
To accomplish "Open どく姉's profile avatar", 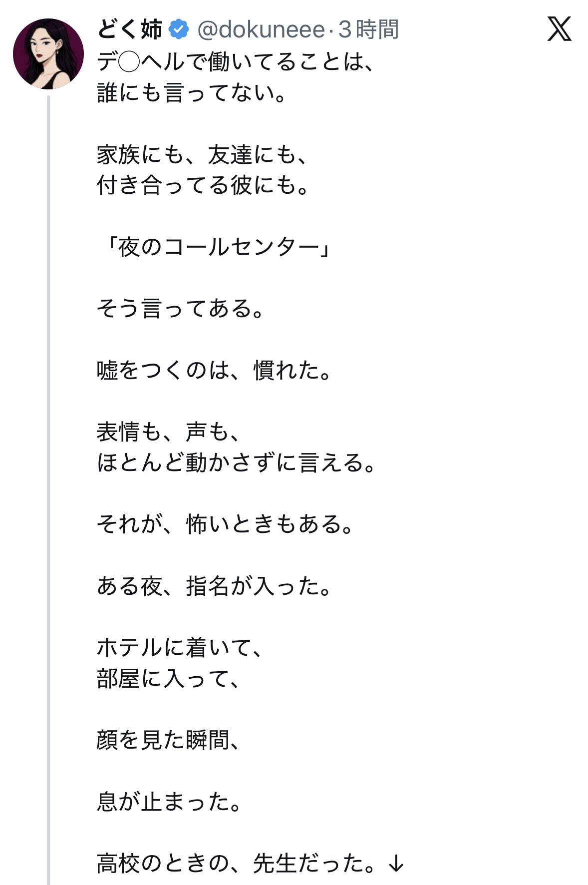I will [48, 54].
